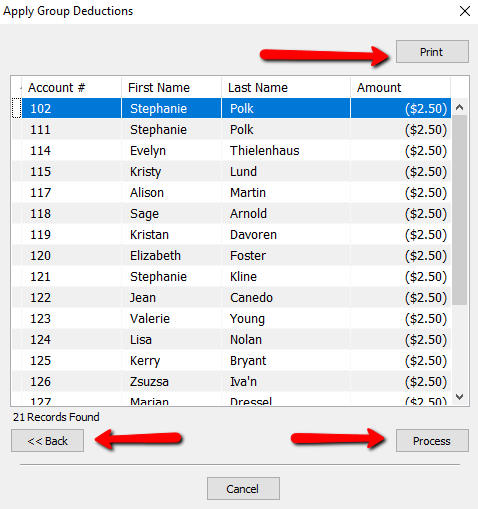
Task: Go back with the << Back button
Action: [47, 441]
